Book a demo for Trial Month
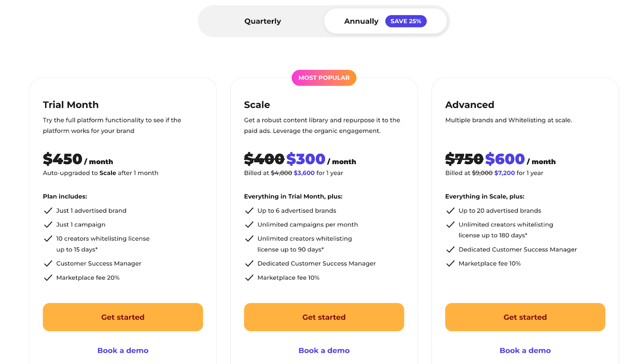The width and height of the screenshot is (644, 364). [x=123, y=350]
